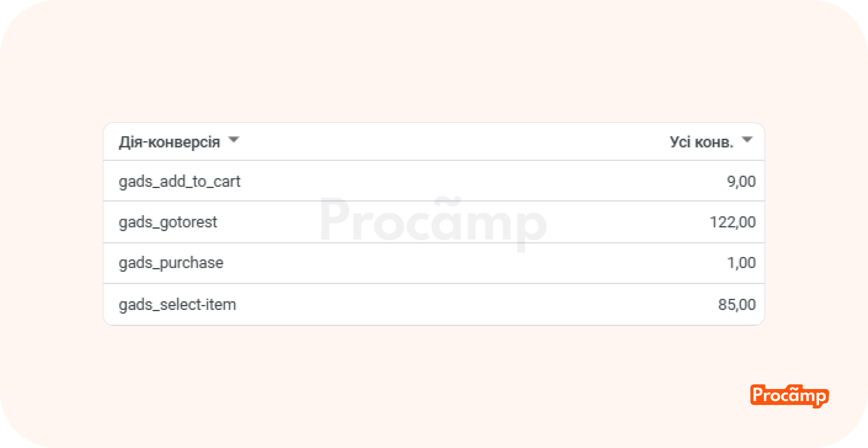Click the gray Procamp watermark
Image resolution: width=868 pixels, height=448 pixels.
433,221
